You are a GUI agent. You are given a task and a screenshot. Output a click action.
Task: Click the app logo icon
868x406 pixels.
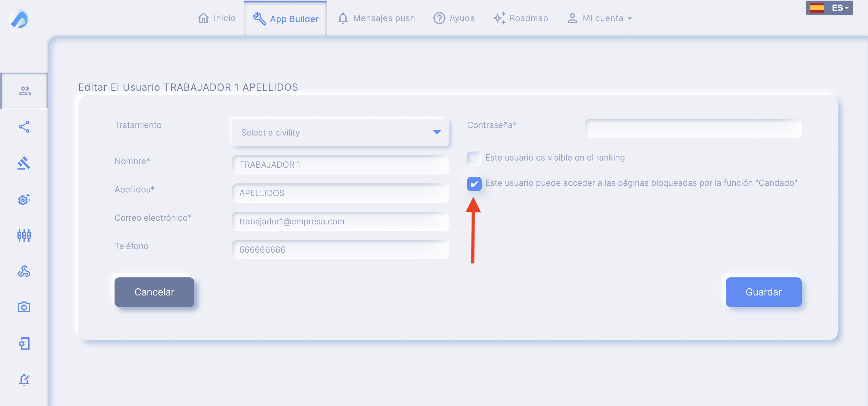(19, 18)
